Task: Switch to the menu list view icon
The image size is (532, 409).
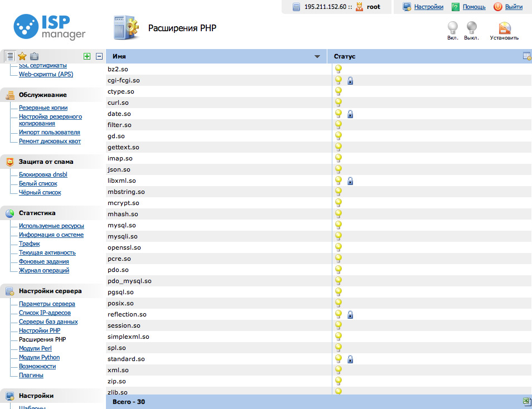Action: 9,56
